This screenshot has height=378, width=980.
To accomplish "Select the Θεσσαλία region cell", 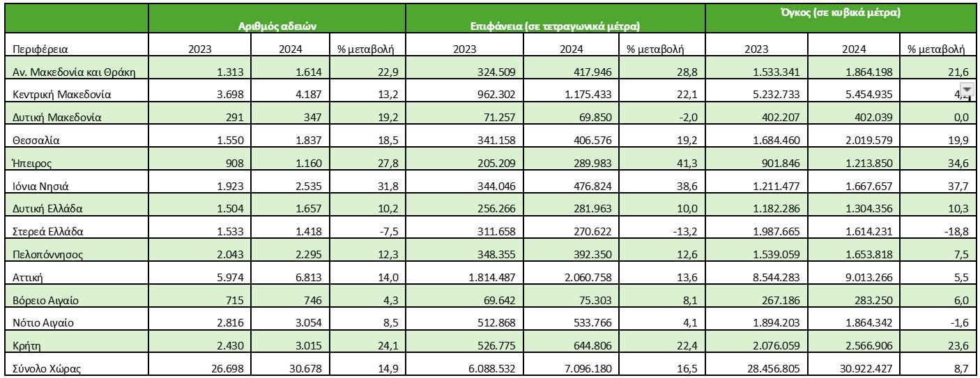I will (x=75, y=140).
